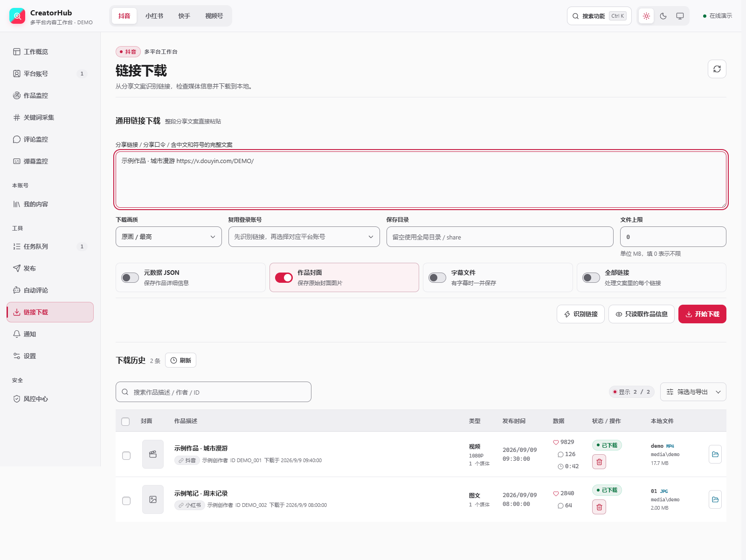Enable the 元数据 JSON toggle
This screenshot has width=746, height=560.
click(x=130, y=278)
